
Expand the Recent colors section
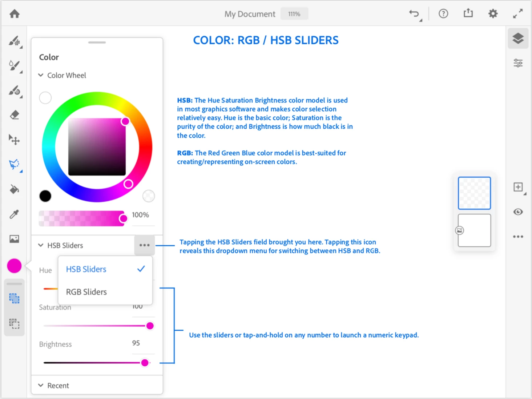(x=41, y=386)
